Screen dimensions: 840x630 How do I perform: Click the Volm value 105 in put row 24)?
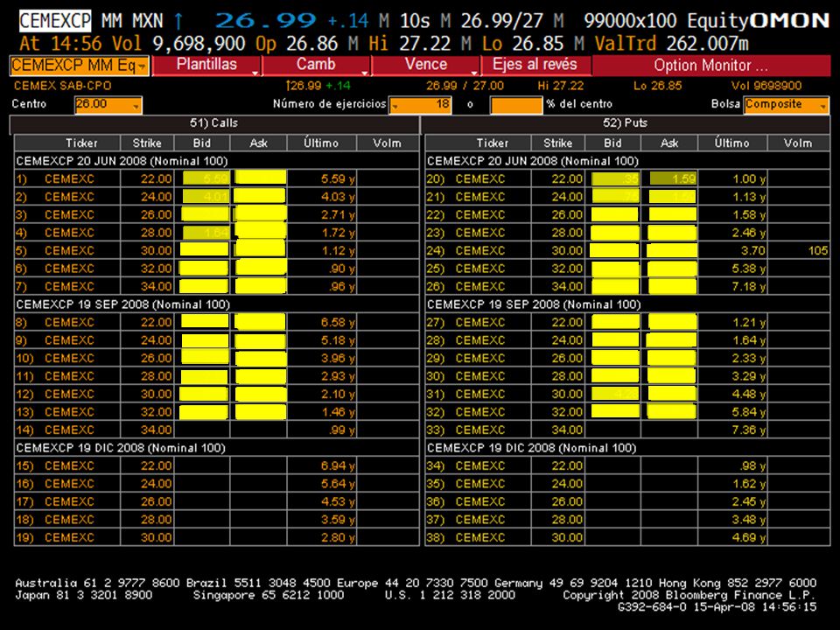point(818,251)
